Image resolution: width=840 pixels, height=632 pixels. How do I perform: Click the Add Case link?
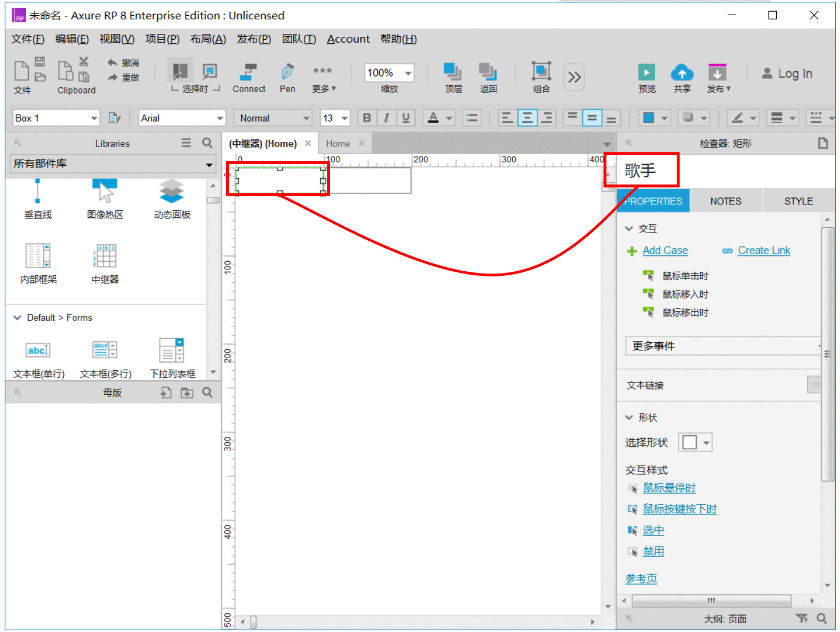pyautogui.click(x=665, y=250)
